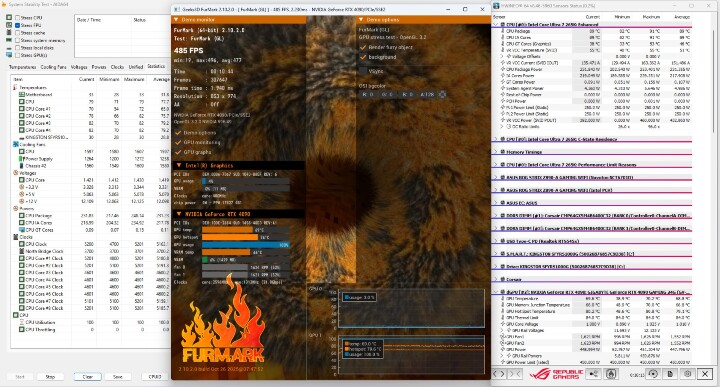Click the monitor icon beside Stress GPU(s)
720x387 pixels.
(x=9, y=55)
